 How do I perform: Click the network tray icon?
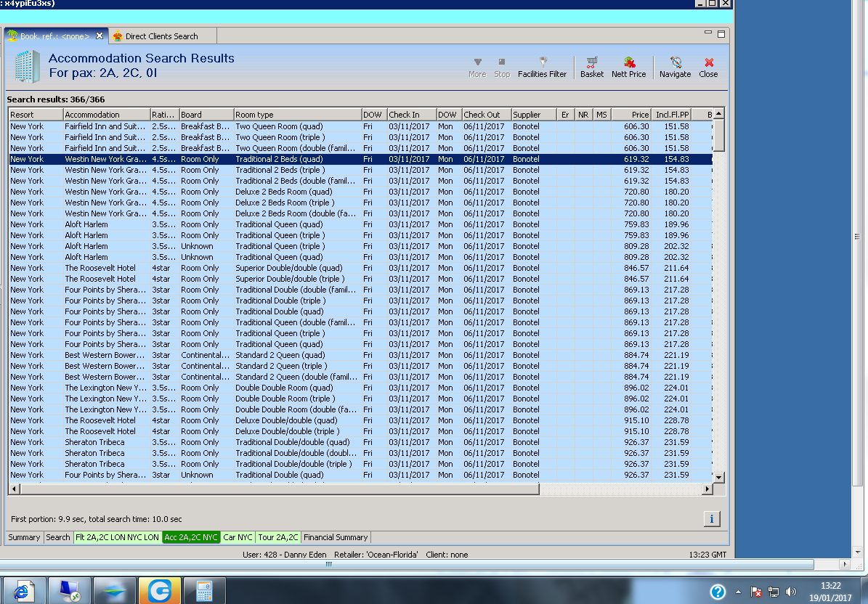(x=774, y=592)
